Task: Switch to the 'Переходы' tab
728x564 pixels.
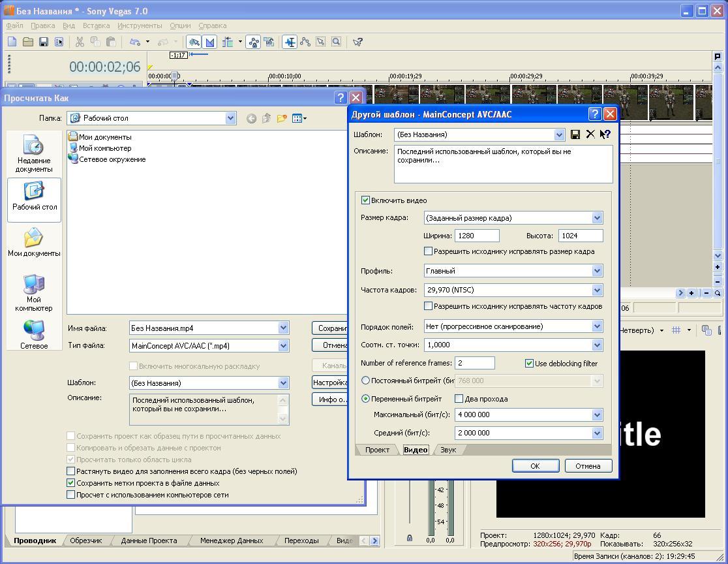Action: [x=301, y=540]
